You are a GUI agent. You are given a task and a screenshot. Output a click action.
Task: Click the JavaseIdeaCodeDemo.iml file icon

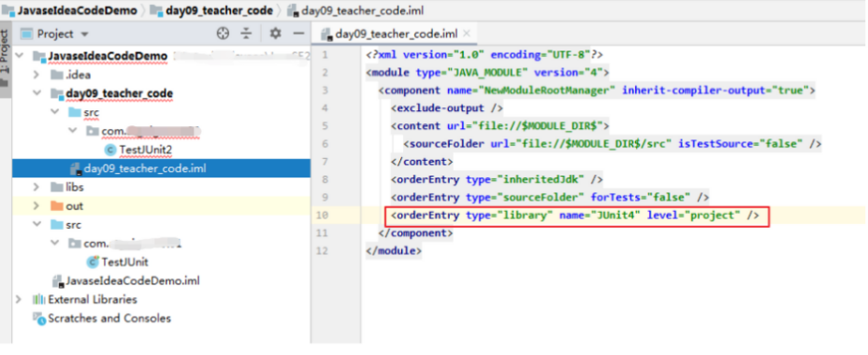point(58,281)
